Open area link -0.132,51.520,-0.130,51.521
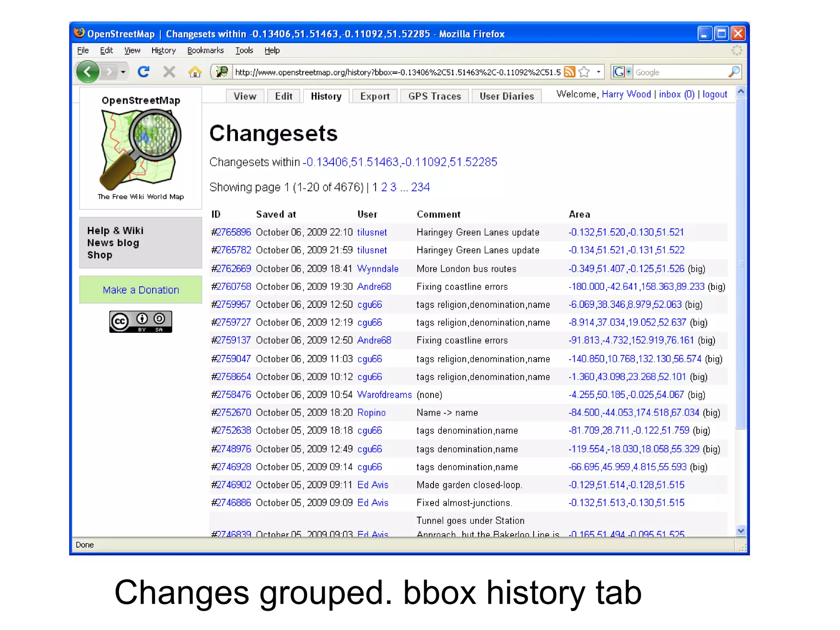The image size is (840, 630). tap(626, 232)
